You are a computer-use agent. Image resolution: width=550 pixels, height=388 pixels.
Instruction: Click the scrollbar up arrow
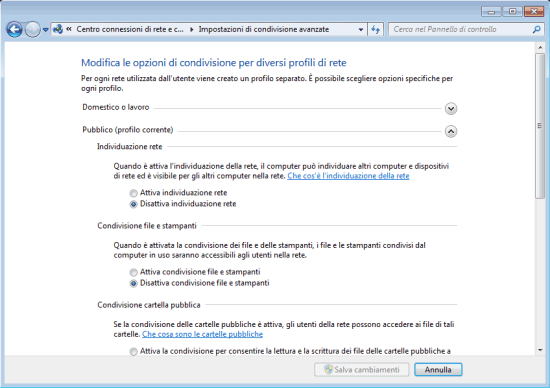(540, 47)
